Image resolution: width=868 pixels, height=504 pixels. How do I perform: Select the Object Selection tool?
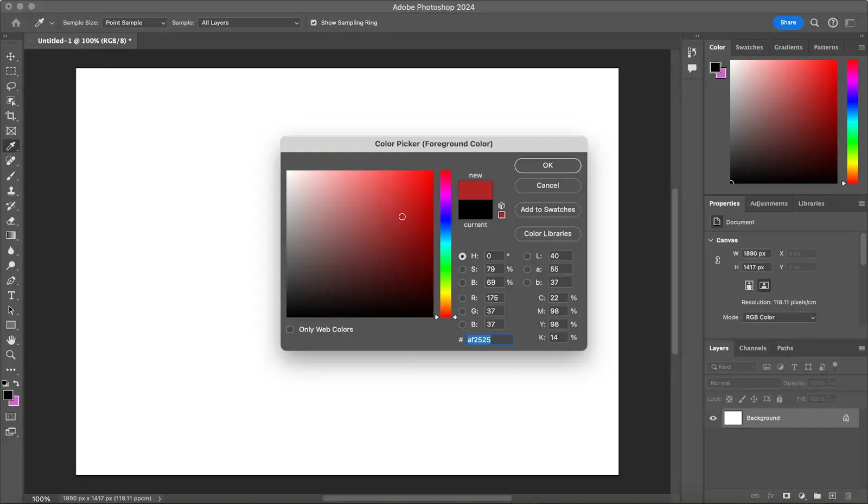(11, 101)
